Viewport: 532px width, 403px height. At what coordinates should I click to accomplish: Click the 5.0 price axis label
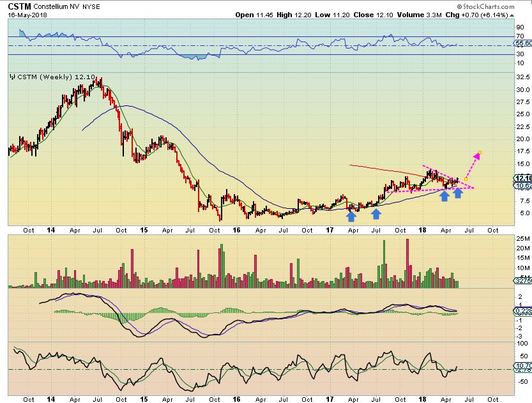[x=524, y=213]
